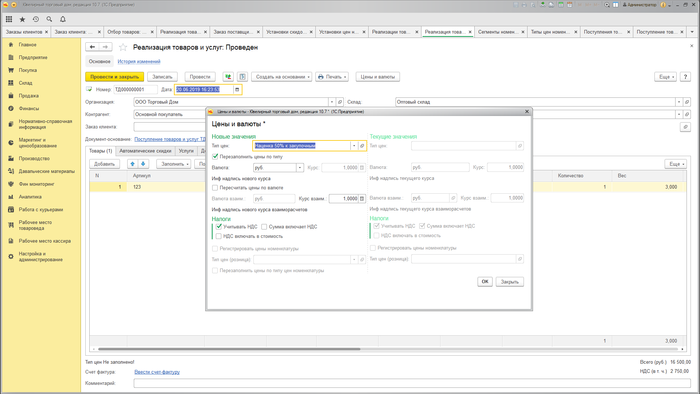
Task: Open Услуги tab in document
Action: click(186, 151)
